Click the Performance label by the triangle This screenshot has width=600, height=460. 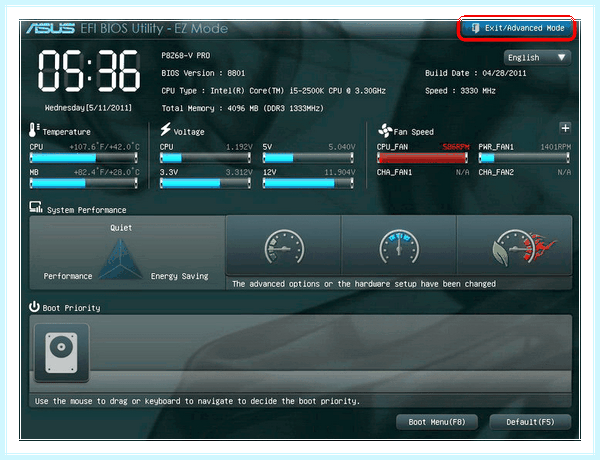pos(68,276)
